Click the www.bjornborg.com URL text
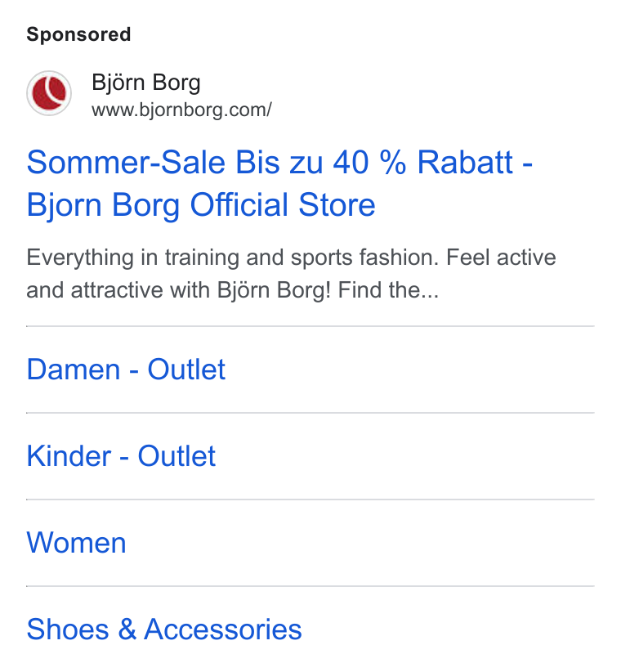 coord(181,110)
